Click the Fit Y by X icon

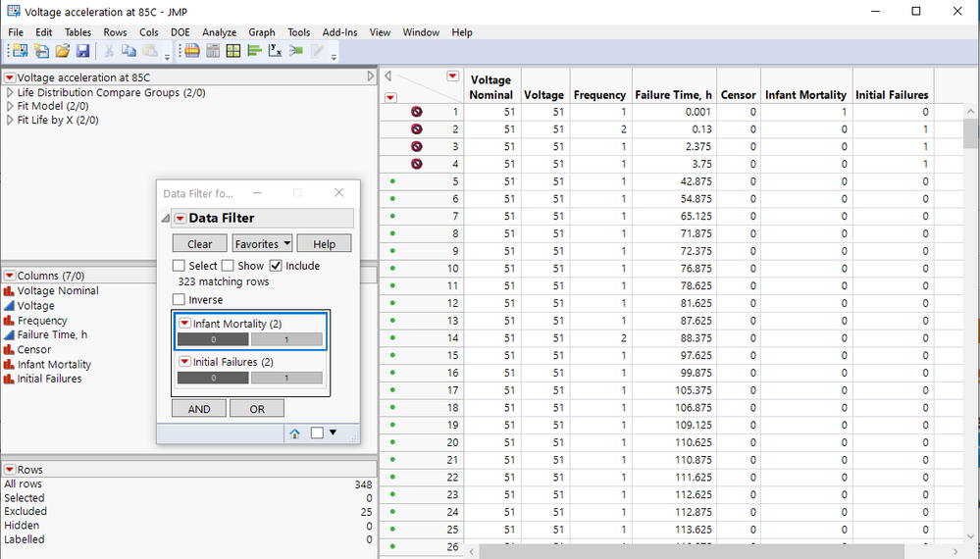click(275, 51)
